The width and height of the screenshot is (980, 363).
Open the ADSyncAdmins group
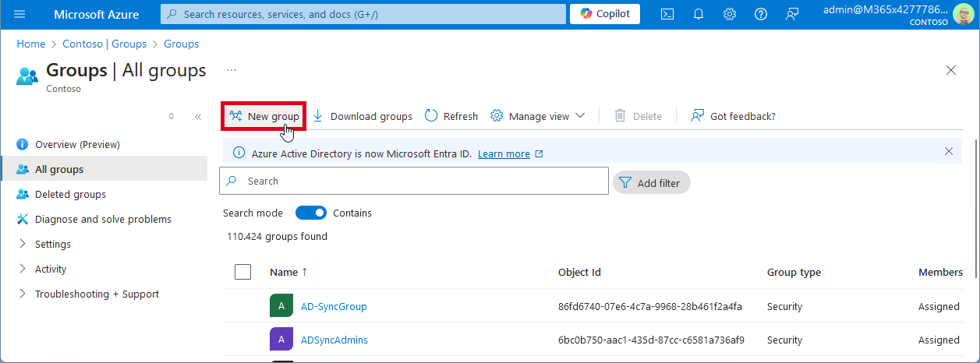(x=334, y=340)
